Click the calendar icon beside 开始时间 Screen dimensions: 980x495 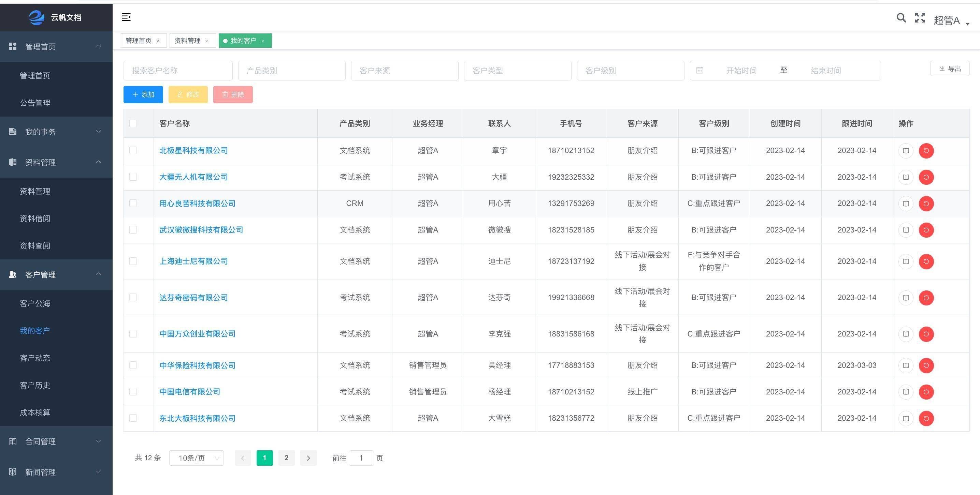click(x=700, y=70)
